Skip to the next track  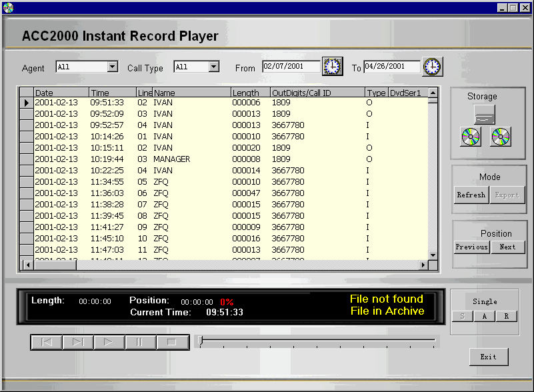coord(78,342)
